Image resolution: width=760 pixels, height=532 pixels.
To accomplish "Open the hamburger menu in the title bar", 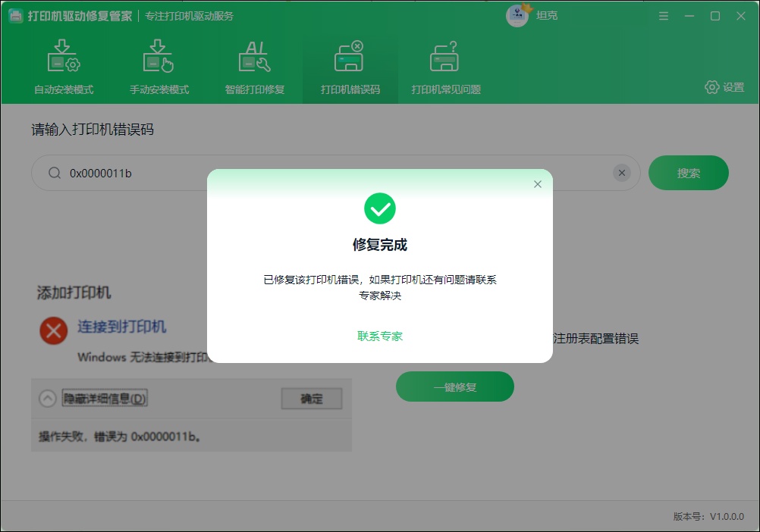I will (x=664, y=16).
